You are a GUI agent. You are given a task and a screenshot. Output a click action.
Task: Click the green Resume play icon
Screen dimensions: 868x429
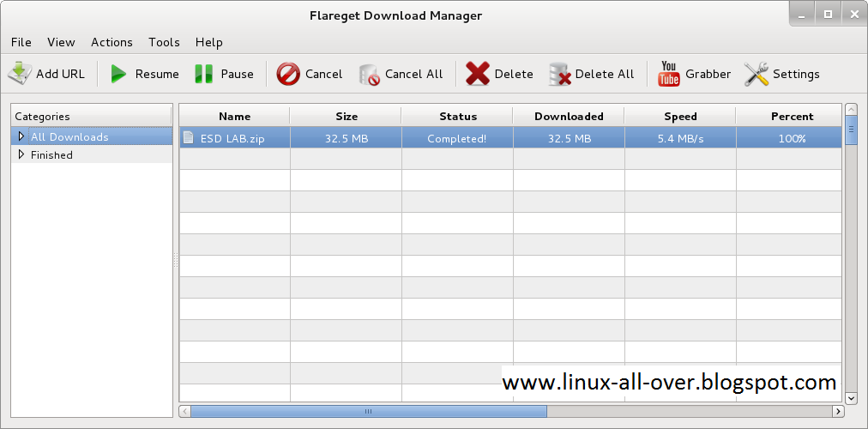pyautogui.click(x=118, y=74)
